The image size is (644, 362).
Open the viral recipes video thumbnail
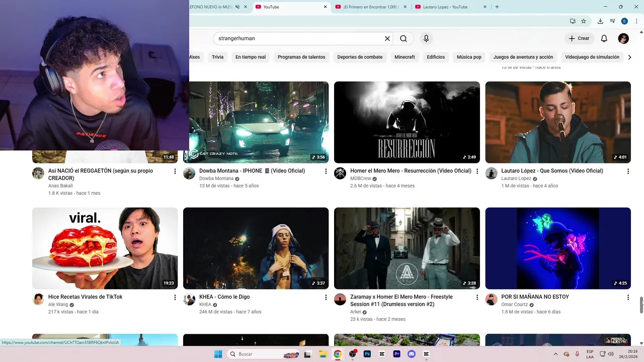click(105, 248)
